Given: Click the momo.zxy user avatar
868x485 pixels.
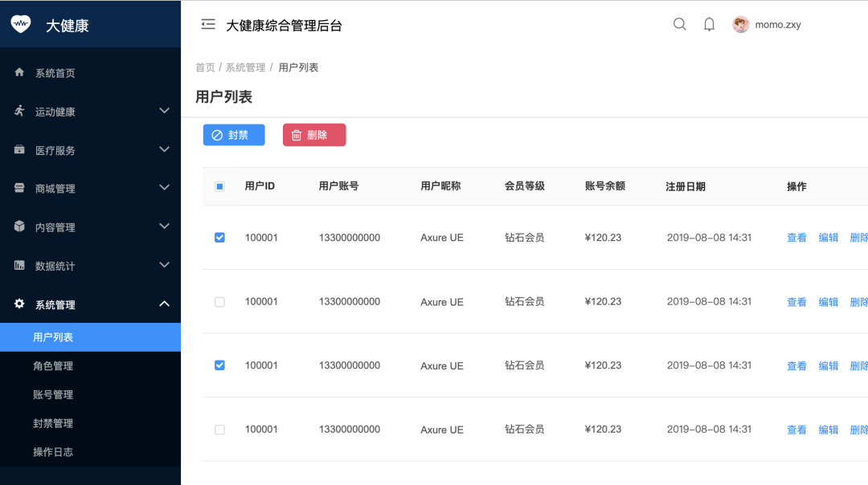Looking at the screenshot, I should coord(740,25).
